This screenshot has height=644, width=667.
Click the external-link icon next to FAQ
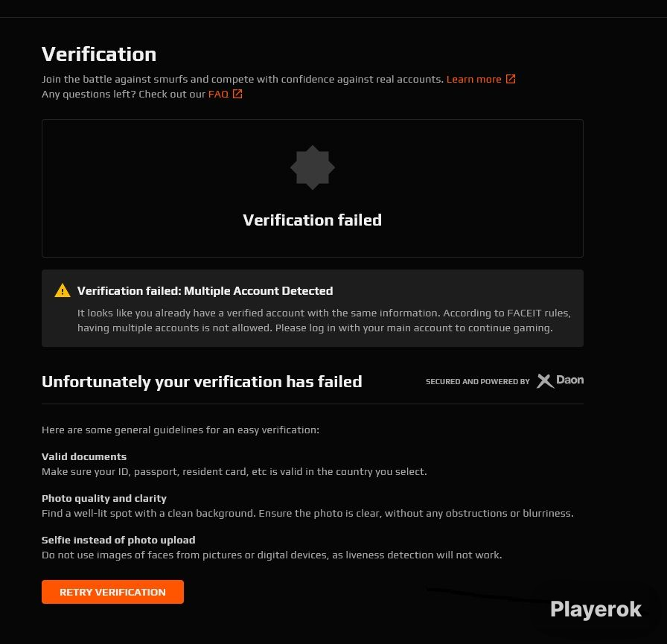pyautogui.click(x=237, y=94)
